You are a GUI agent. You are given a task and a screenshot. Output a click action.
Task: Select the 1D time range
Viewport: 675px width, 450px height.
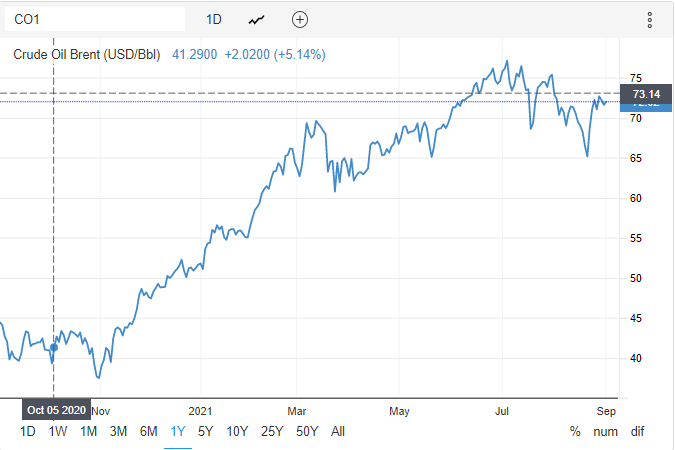point(28,431)
